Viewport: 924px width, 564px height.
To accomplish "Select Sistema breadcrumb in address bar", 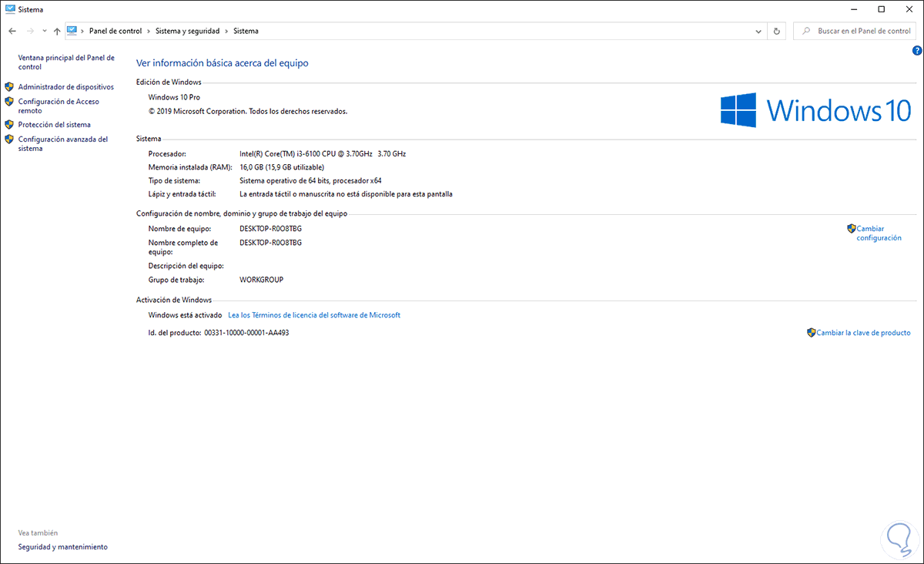I will click(246, 31).
